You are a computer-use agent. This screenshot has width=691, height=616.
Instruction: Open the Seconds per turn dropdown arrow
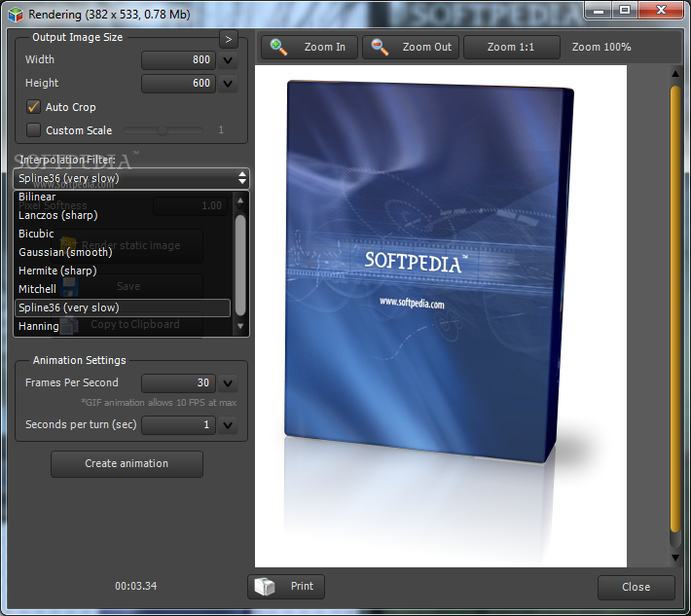click(x=228, y=425)
